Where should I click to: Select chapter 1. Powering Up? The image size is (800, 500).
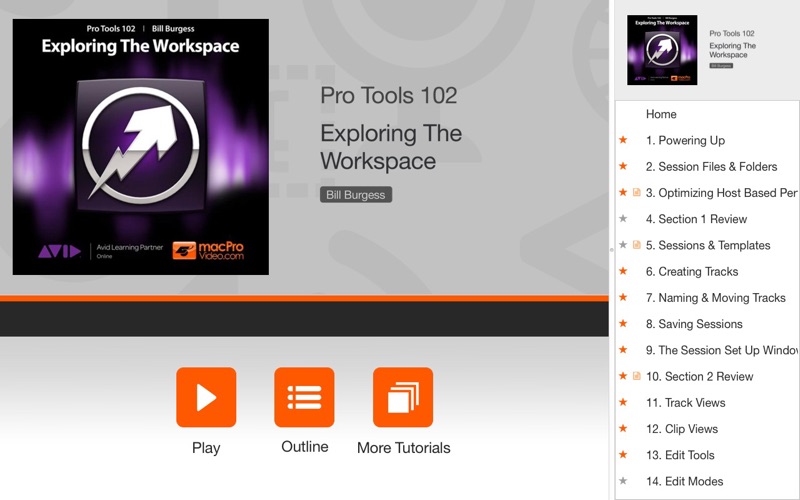(x=685, y=140)
